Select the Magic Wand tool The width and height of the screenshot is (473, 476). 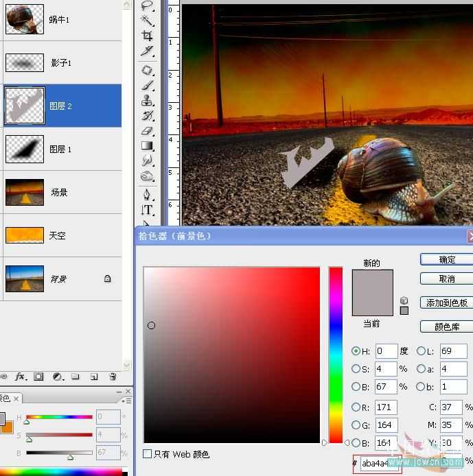pos(148,21)
